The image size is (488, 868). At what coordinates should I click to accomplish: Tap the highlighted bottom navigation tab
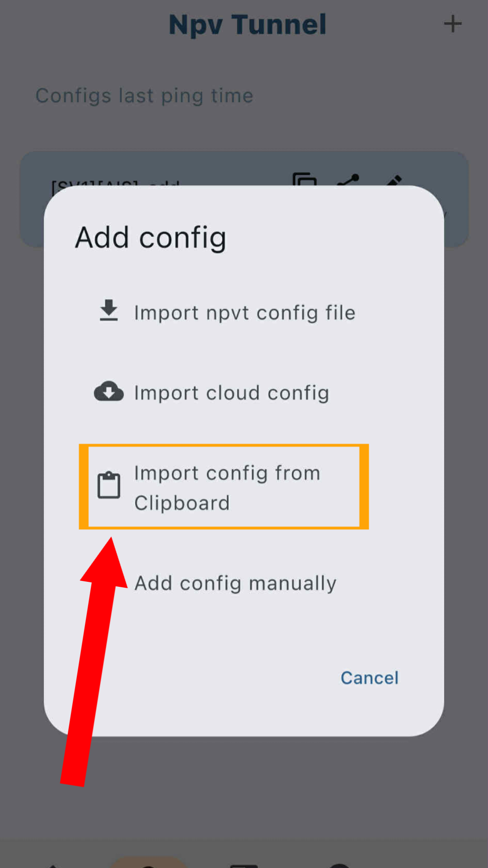149,862
